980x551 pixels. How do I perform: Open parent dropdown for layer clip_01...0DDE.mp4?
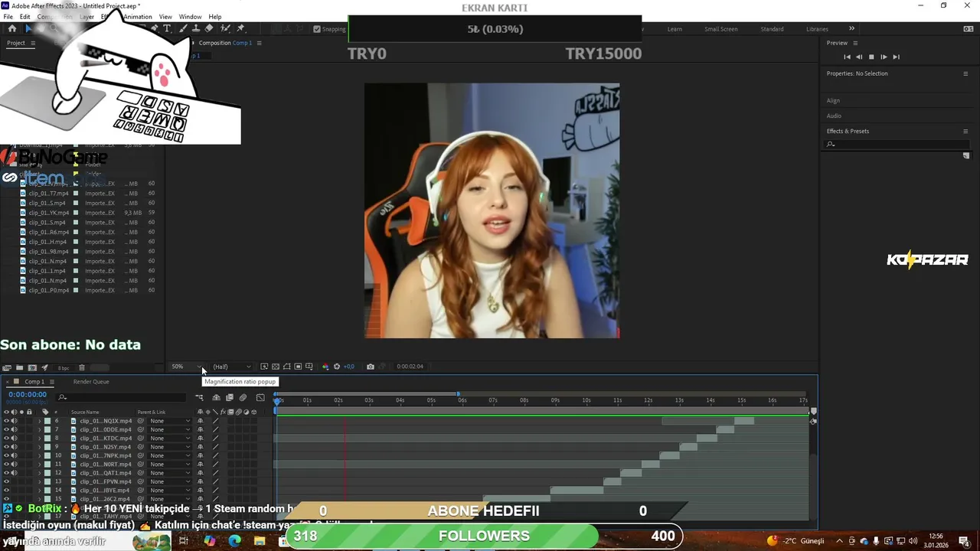point(170,429)
